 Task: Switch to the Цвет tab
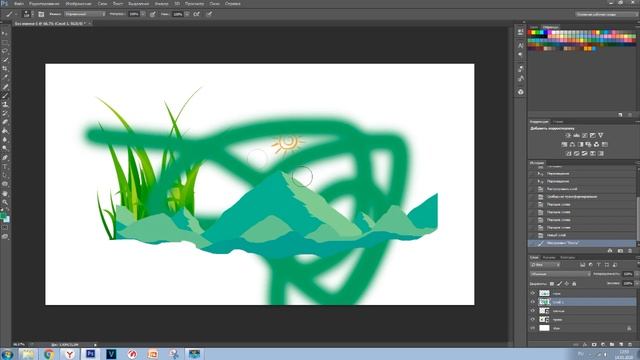(x=534, y=27)
